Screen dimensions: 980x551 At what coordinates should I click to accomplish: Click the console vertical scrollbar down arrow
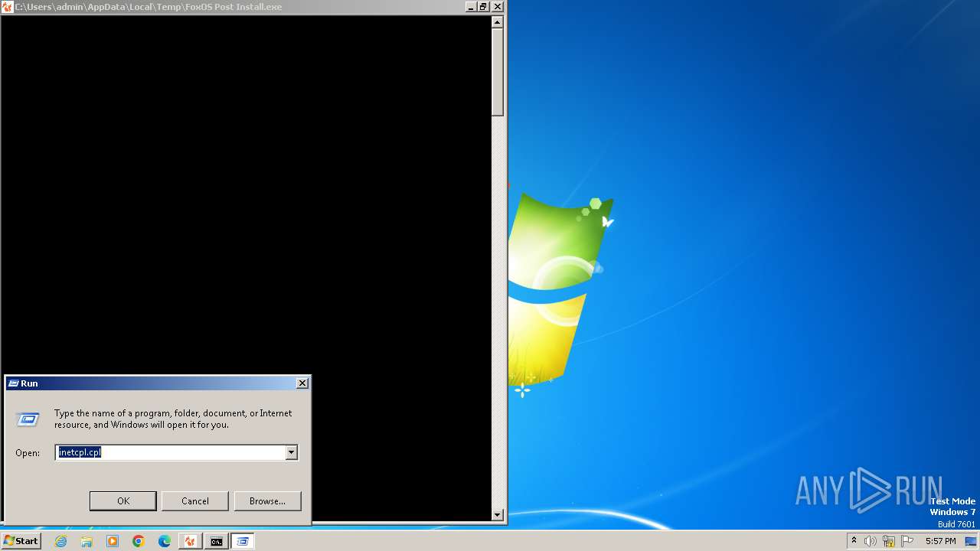(x=498, y=515)
